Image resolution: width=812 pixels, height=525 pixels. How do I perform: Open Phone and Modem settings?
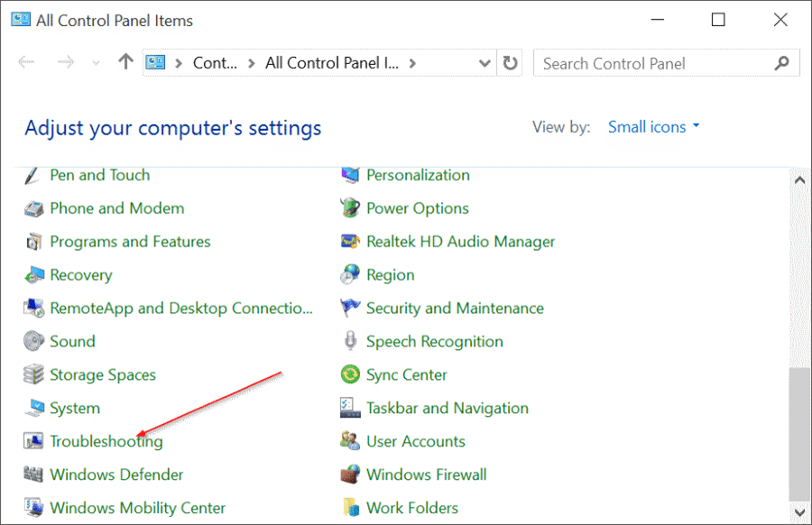[x=117, y=208]
